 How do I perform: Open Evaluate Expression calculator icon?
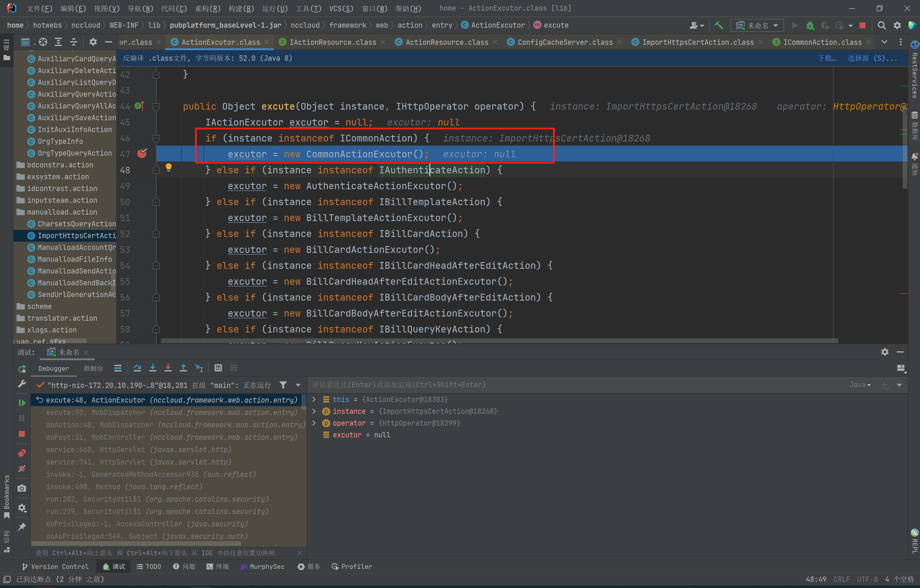[218, 368]
